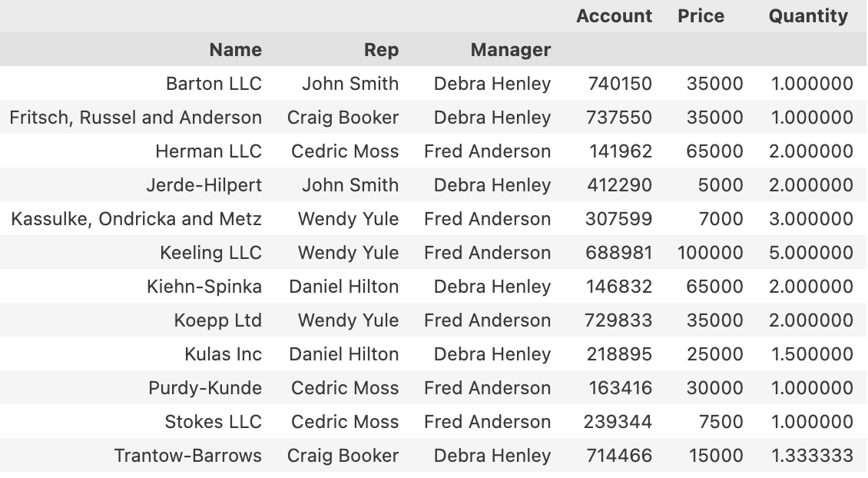
Task: Click the Quantity column header
Action: (808, 16)
